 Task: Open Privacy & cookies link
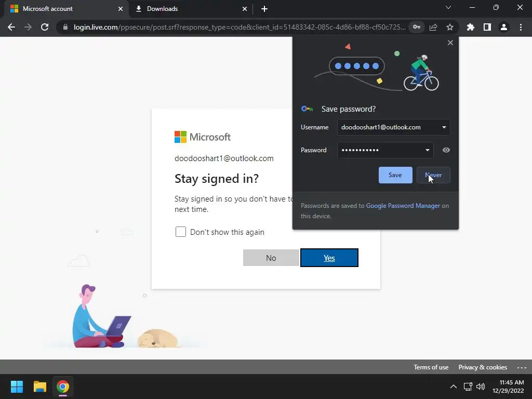(483, 367)
